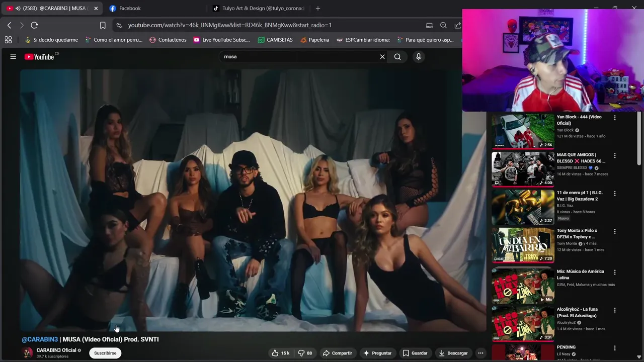
Task: Open 'PENDING' video title
Action: coord(566,347)
